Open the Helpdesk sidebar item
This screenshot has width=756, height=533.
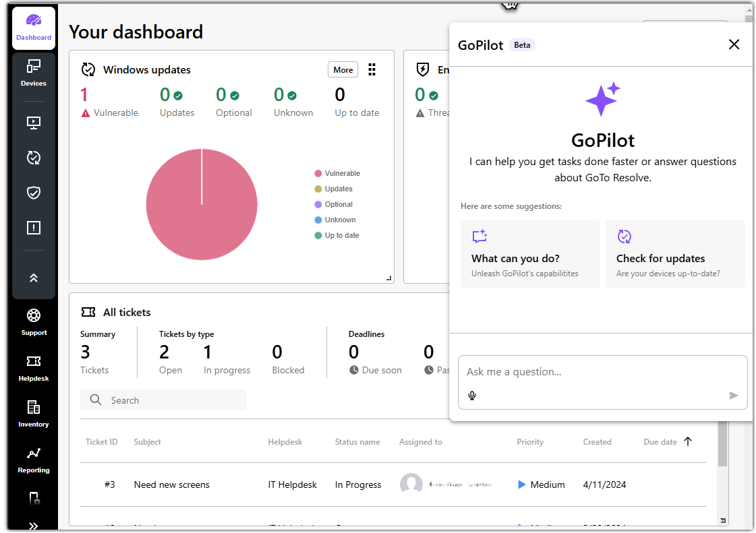click(34, 368)
